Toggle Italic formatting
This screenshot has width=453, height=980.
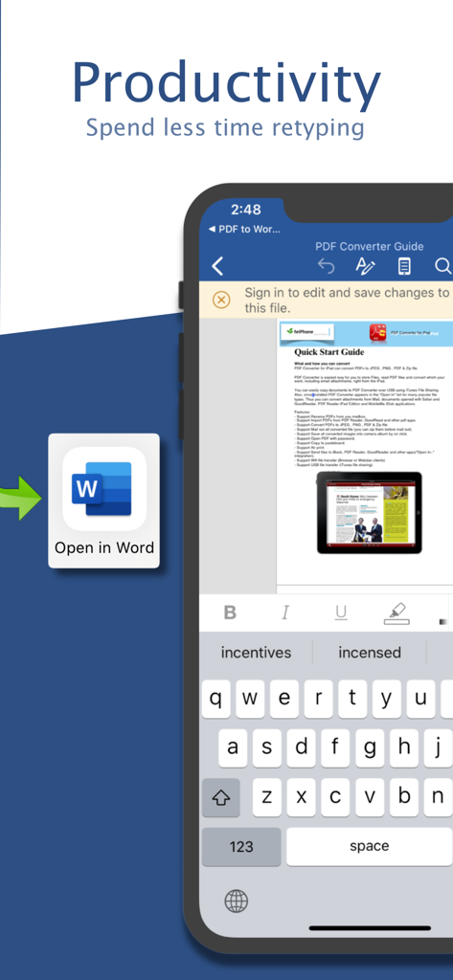(285, 612)
